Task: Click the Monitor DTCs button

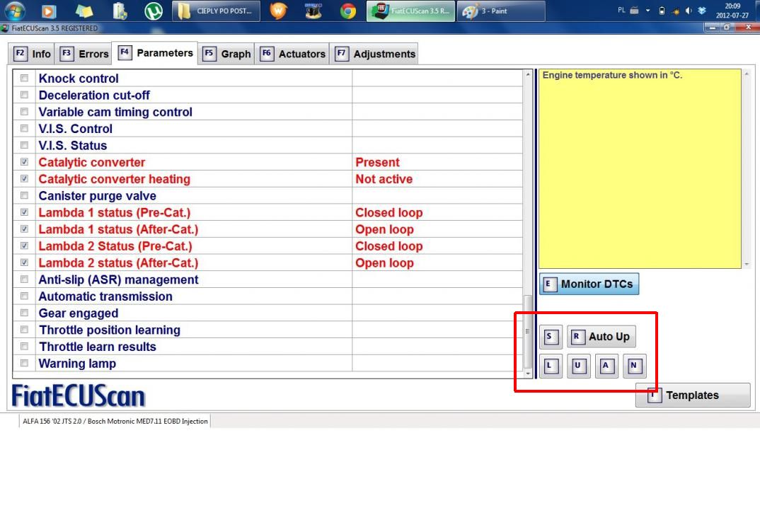Action: [x=589, y=284]
